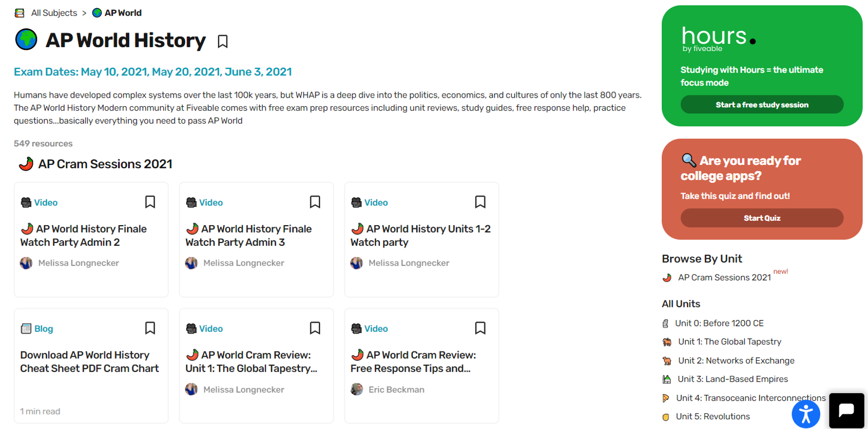Open the AP World breadcrumb link

[x=123, y=13]
